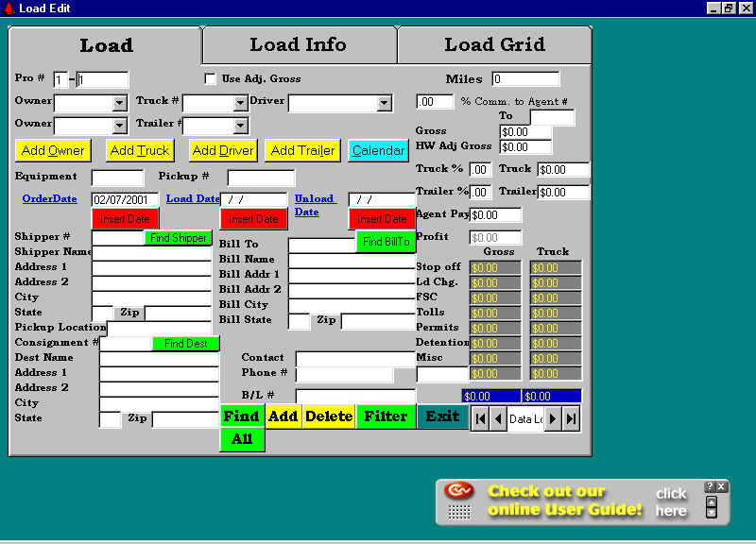Expand the first Owner dropdown
This screenshot has width=756, height=544.
[x=120, y=103]
